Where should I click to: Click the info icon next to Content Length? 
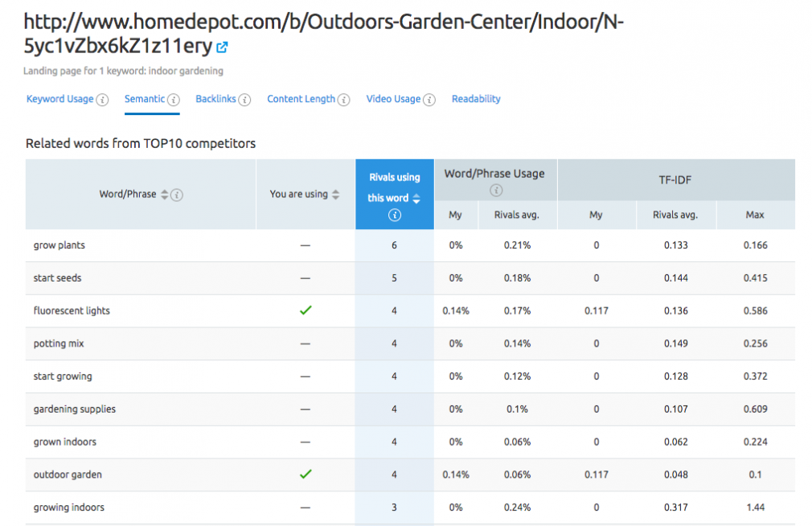tap(343, 100)
